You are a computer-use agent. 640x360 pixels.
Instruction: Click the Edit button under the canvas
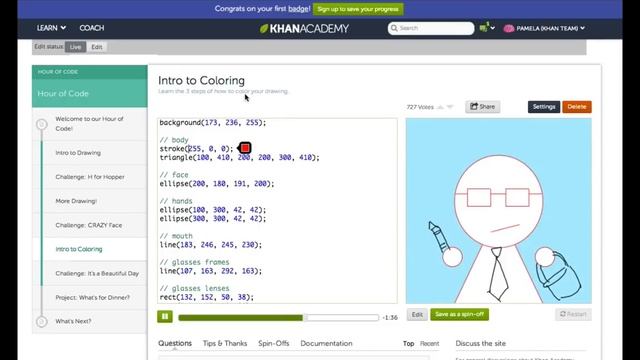tap(417, 314)
